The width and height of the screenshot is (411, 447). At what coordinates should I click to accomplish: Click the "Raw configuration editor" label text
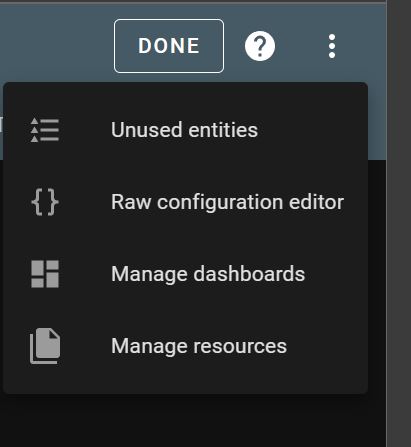click(x=227, y=202)
